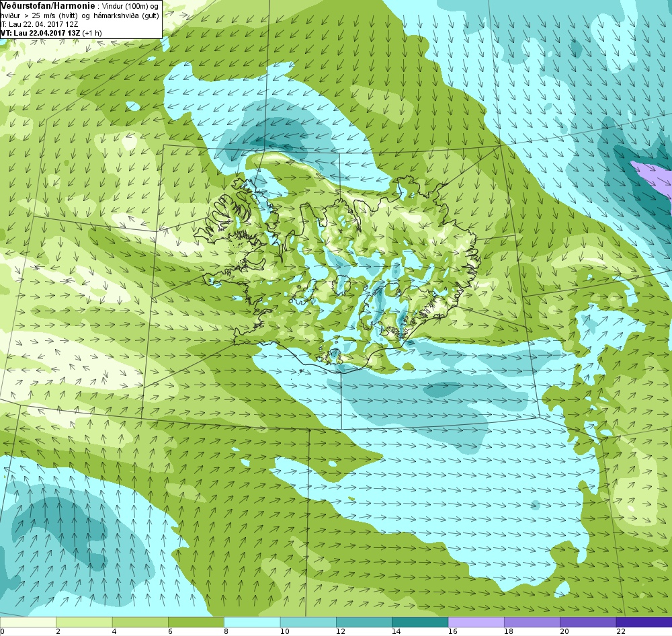Image resolution: width=672 pixels, height=636 pixels.
Task: Click the '8' label on the color scale
Action: (226, 631)
